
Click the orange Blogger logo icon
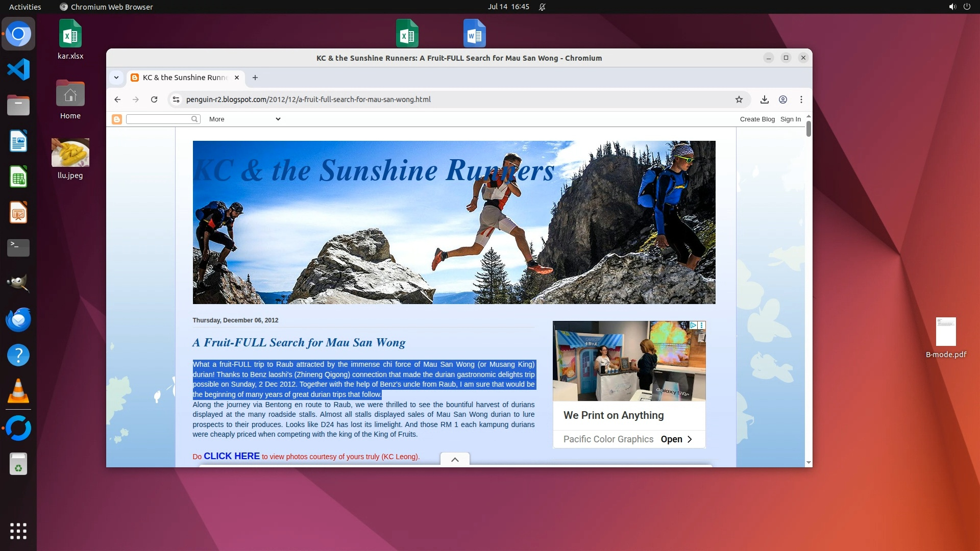coord(117,119)
